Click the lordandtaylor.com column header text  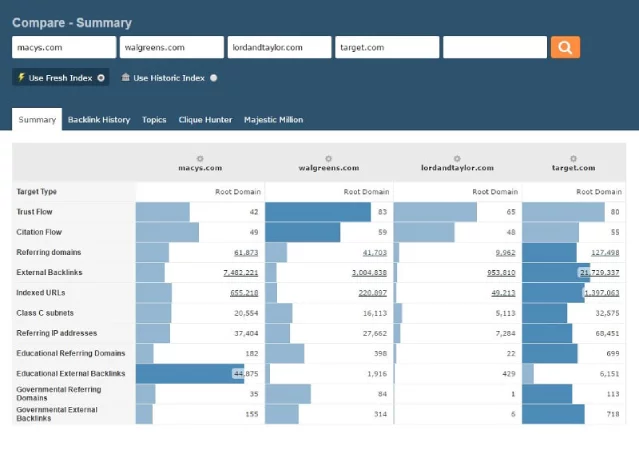click(x=457, y=168)
